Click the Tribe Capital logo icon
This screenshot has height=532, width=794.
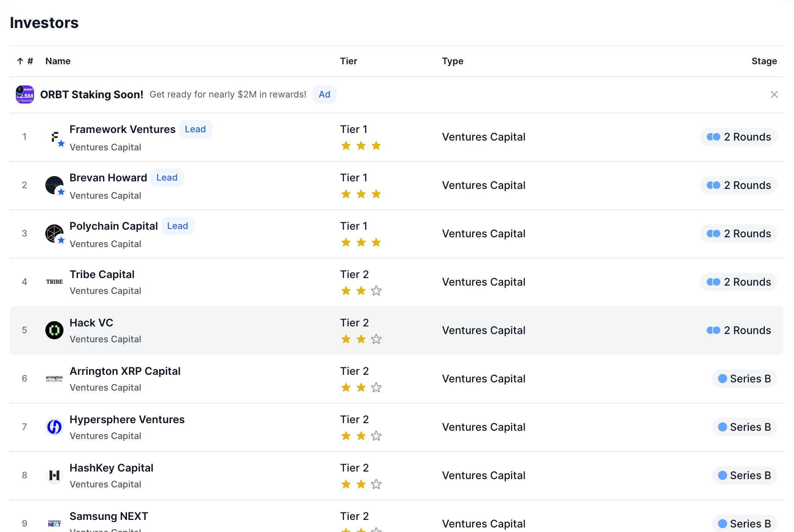click(x=54, y=282)
